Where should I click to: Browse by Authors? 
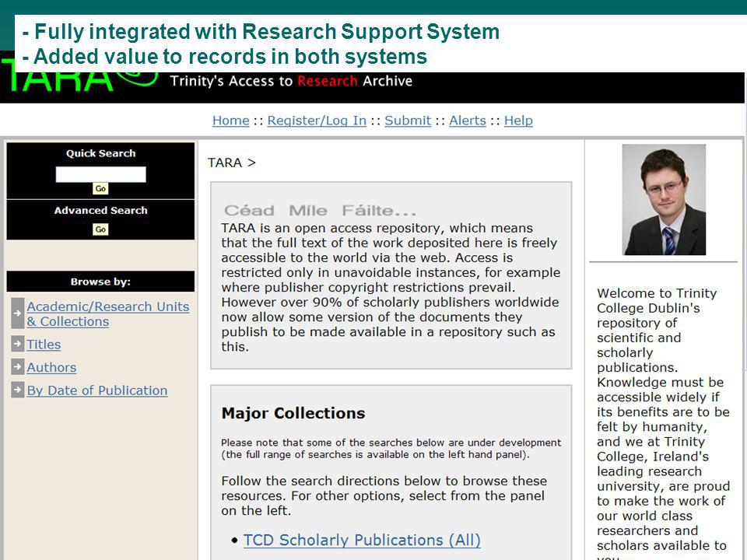[51, 367]
